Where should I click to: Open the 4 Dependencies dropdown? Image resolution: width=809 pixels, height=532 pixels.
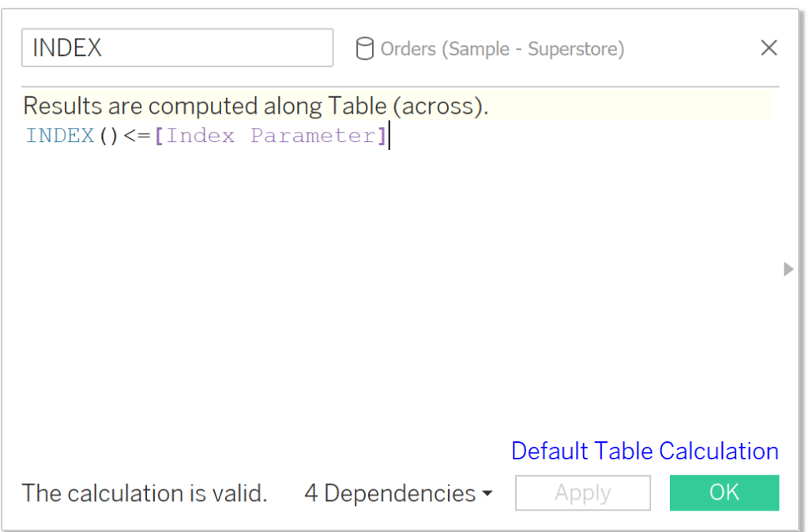(x=398, y=493)
